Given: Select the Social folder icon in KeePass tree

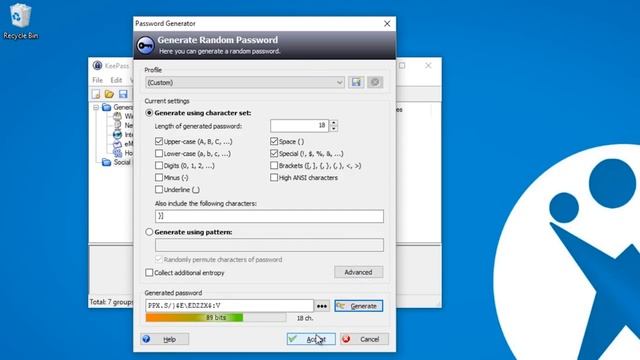Looking at the screenshot, I should pyautogui.click(x=107, y=162).
